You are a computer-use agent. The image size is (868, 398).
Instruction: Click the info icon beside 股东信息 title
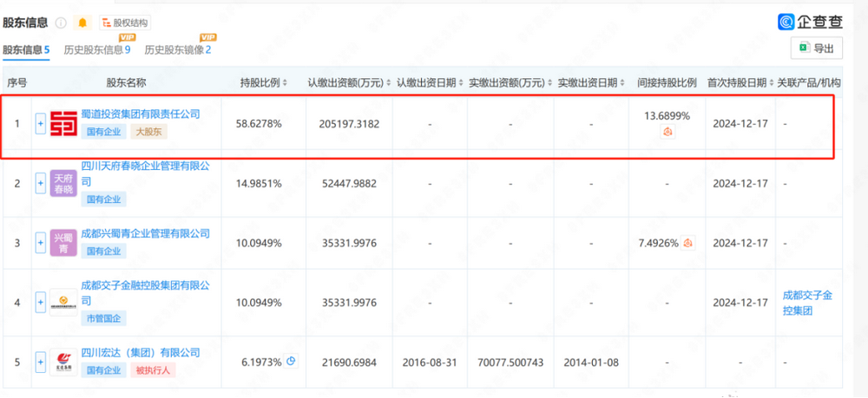click(61, 23)
